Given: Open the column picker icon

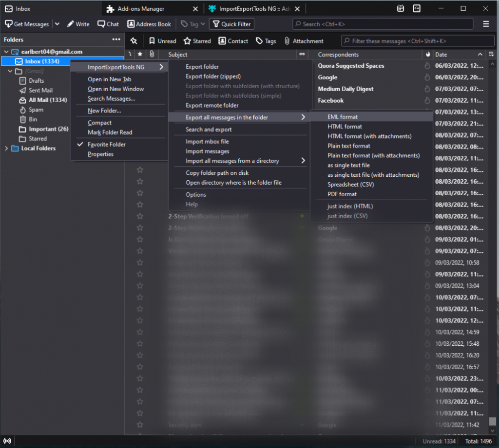Looking at the screenshot, I should click(x=491, y=55).
